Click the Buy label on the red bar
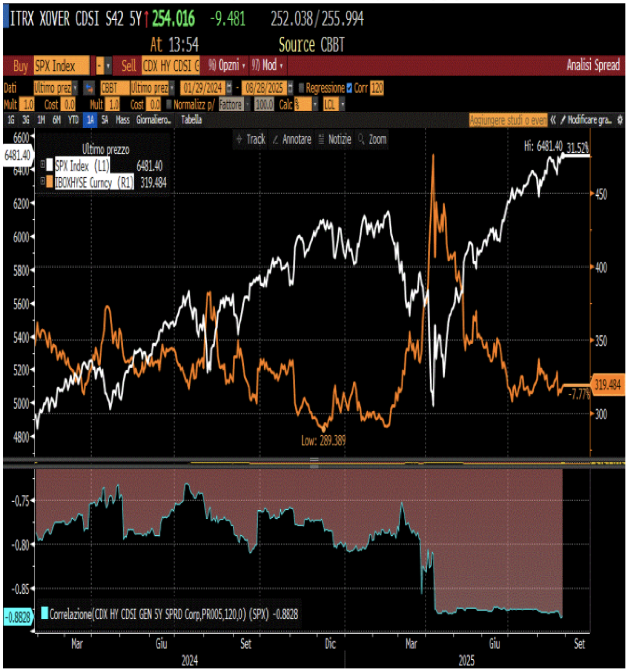The width and height of the screenshot is (630, 672). [20, 66]
